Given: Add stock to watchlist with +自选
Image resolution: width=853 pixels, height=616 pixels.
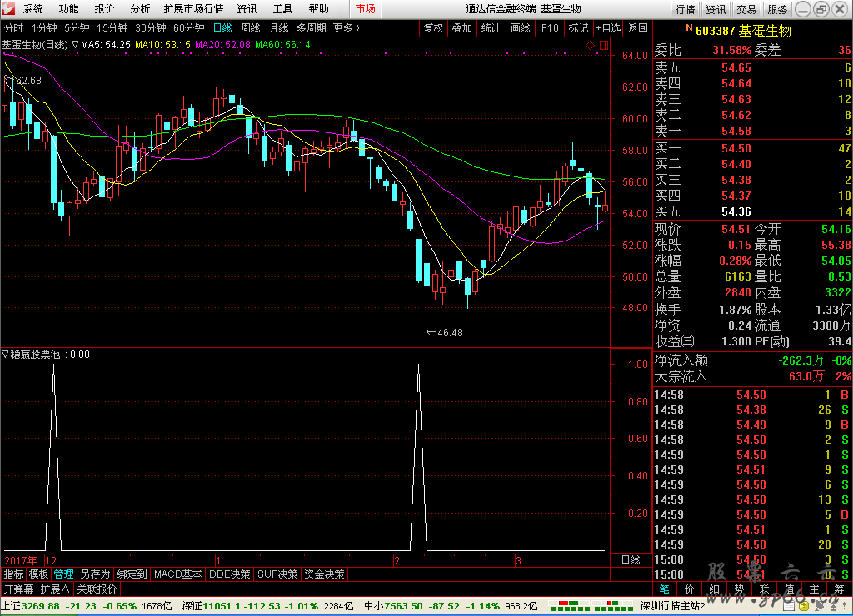Looking at the screenshot, I should [x=608, y=27].
